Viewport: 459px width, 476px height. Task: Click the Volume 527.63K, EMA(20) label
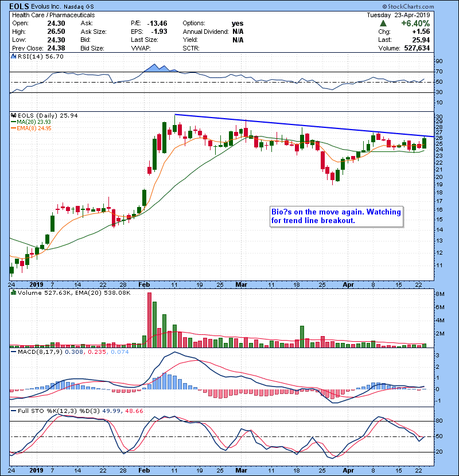pos(74,292)
